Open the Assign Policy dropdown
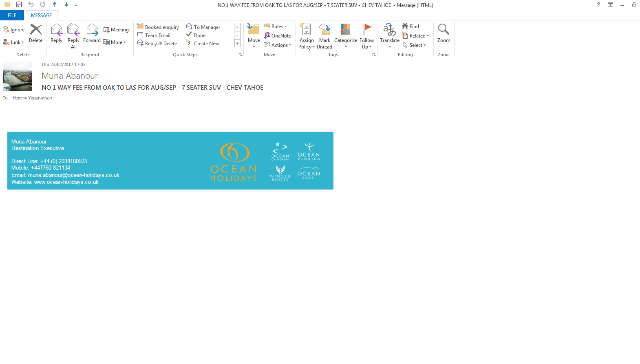640x364 pixels. click(x=307, y=36)
